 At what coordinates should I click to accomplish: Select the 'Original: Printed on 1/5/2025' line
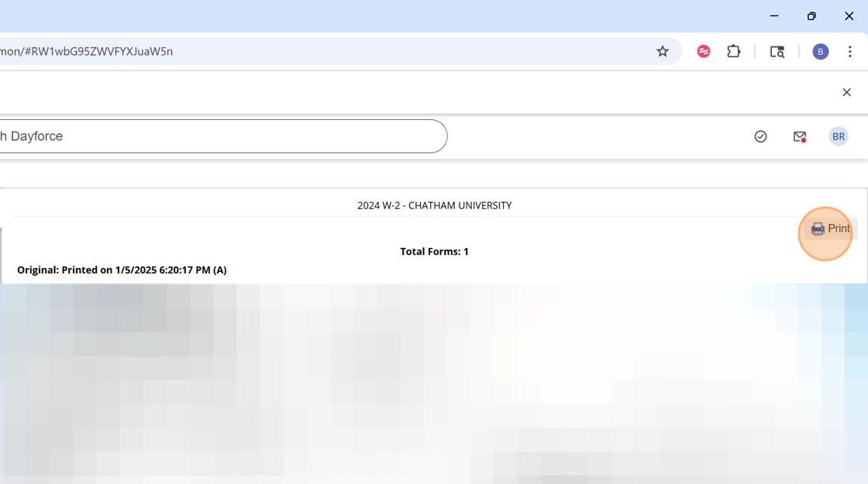[122, 270]
